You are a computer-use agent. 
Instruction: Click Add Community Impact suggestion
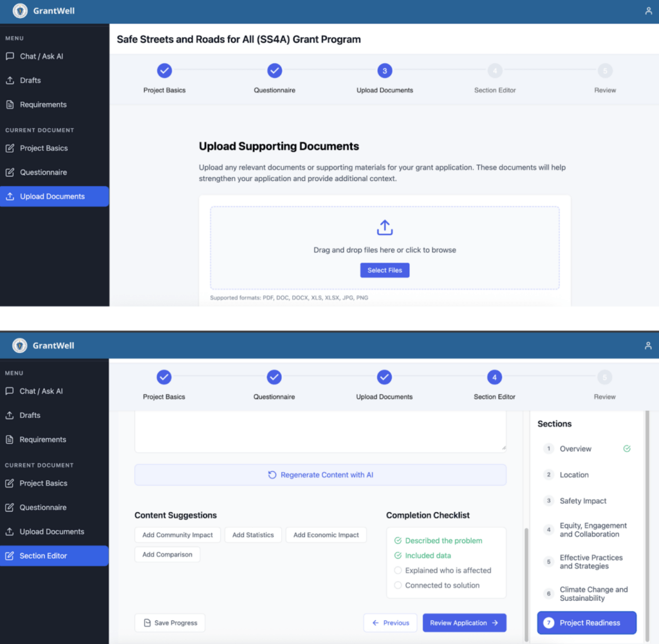point(178,535)
